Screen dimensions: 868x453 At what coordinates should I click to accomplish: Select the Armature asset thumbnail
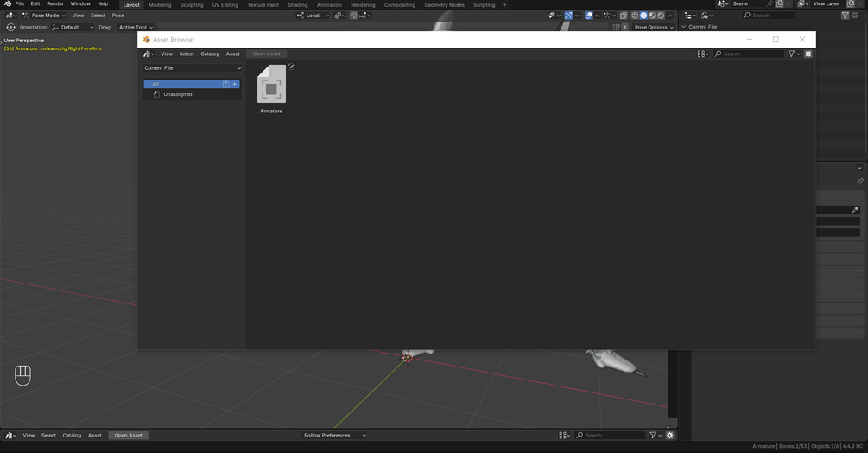pos(271,84)
